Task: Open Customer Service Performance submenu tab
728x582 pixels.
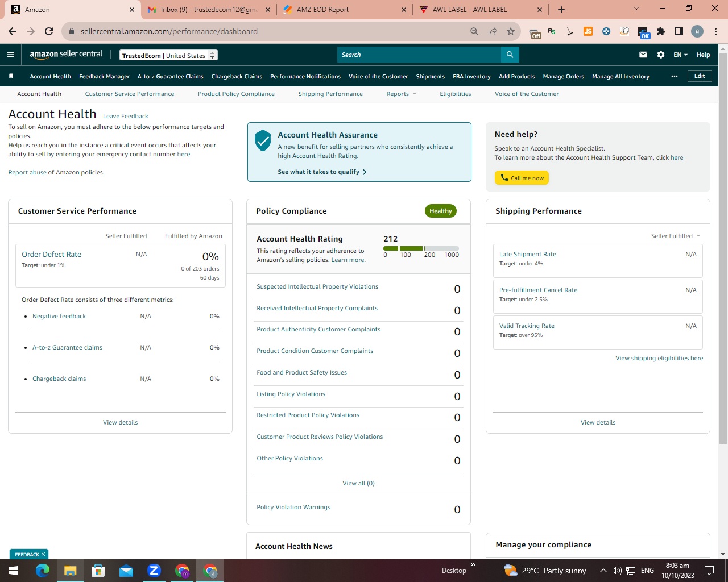Action: pos(130,94)
